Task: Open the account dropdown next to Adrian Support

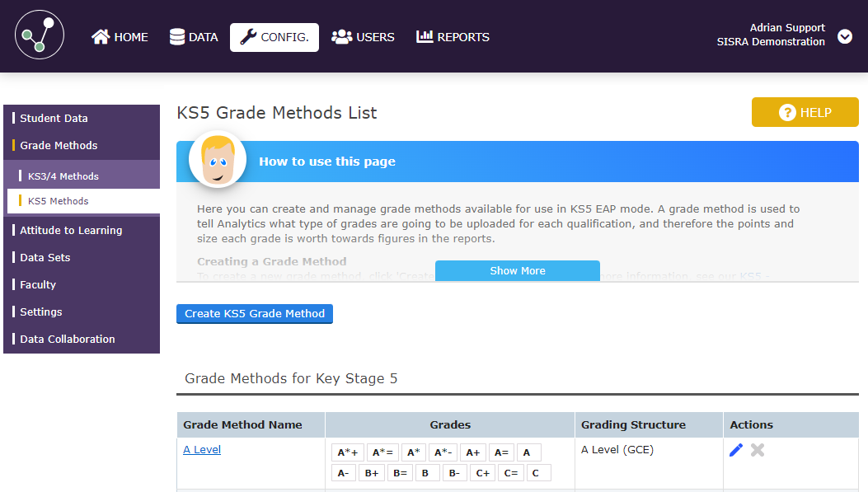Action: click(x=845, y=37)
